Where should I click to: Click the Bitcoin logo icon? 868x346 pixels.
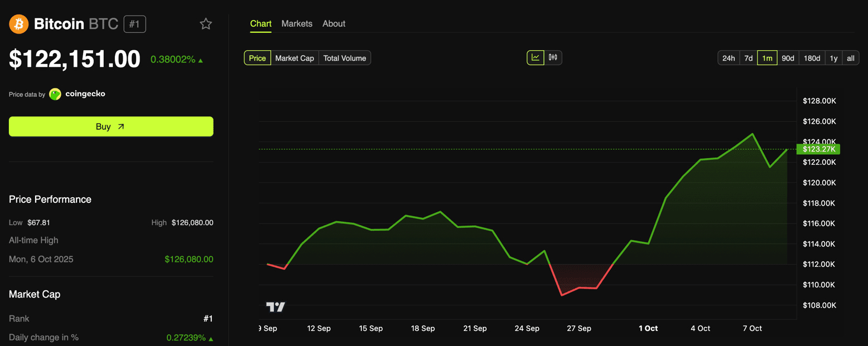(18, 24)
